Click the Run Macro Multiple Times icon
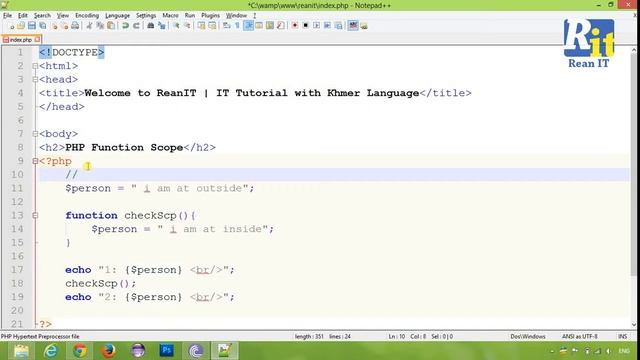The image size is (640, 360). coord(327,26)
